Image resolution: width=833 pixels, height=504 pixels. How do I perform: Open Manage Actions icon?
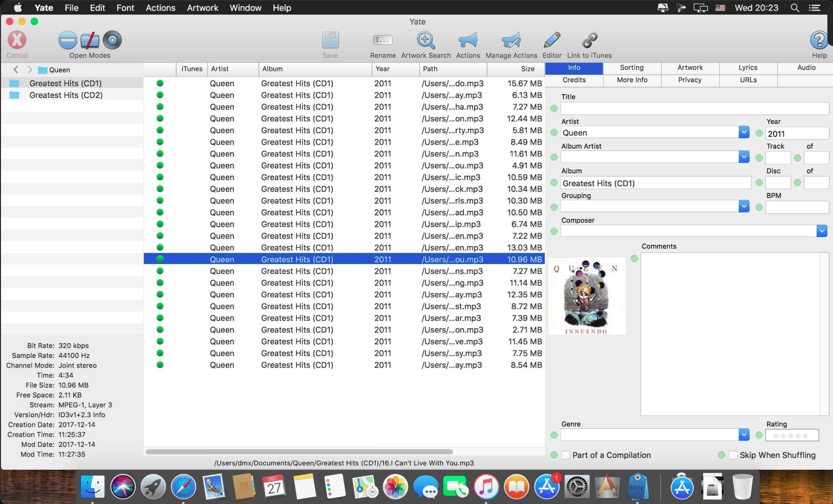(x=511, y=40)
